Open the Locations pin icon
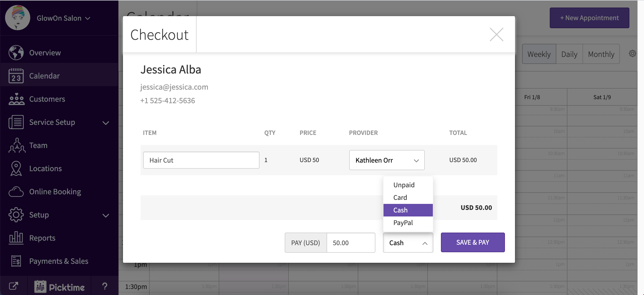The width and height of the screenshot is (644, 295). [16, 168]
